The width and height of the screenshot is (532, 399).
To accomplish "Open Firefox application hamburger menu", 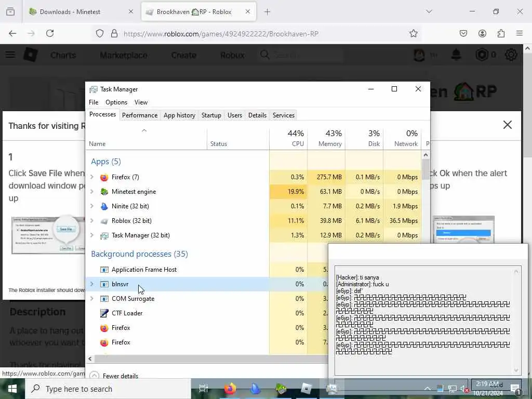I will [x=520, y=33].
